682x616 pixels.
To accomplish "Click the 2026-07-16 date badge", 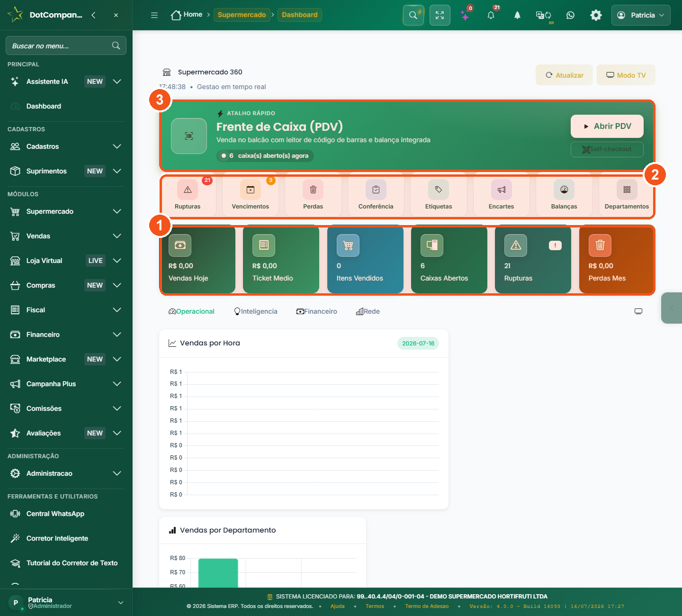I will click(418, 344).
